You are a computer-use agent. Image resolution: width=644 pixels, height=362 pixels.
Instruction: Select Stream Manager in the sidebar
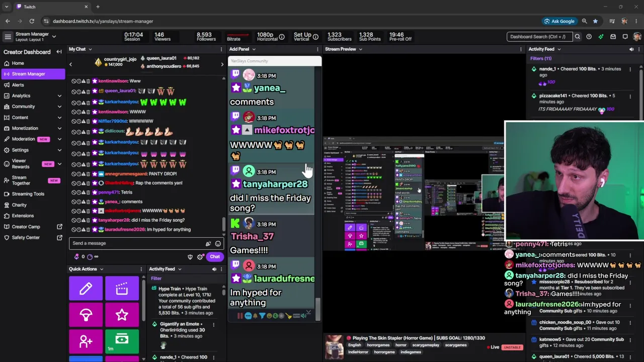point(33,74)
